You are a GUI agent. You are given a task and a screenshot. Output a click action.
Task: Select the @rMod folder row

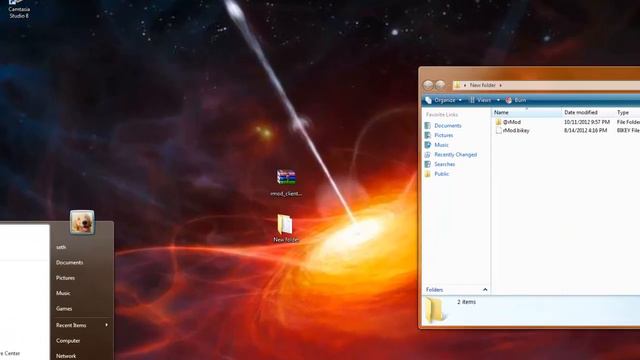coord(566,122)
